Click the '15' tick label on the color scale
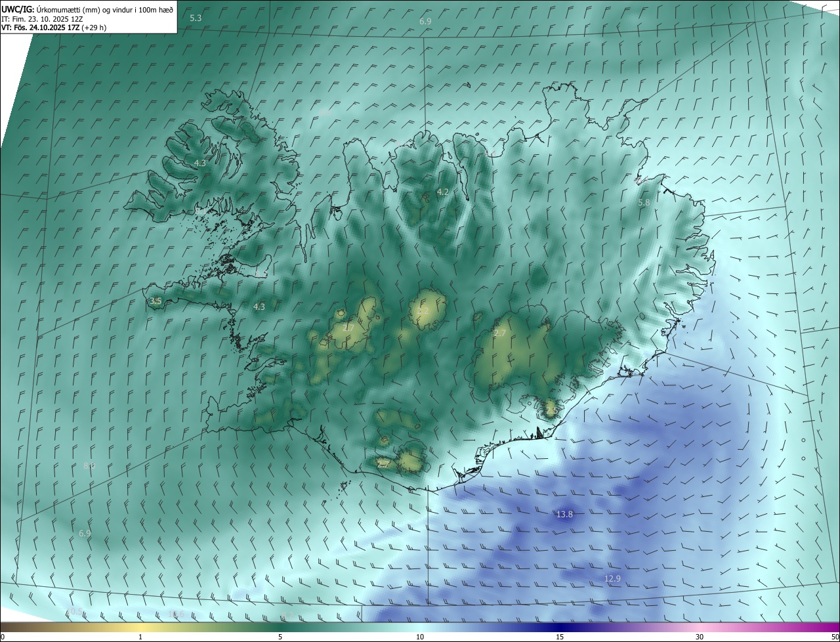This screenshot has width=840, height=642. pos(560,637)
